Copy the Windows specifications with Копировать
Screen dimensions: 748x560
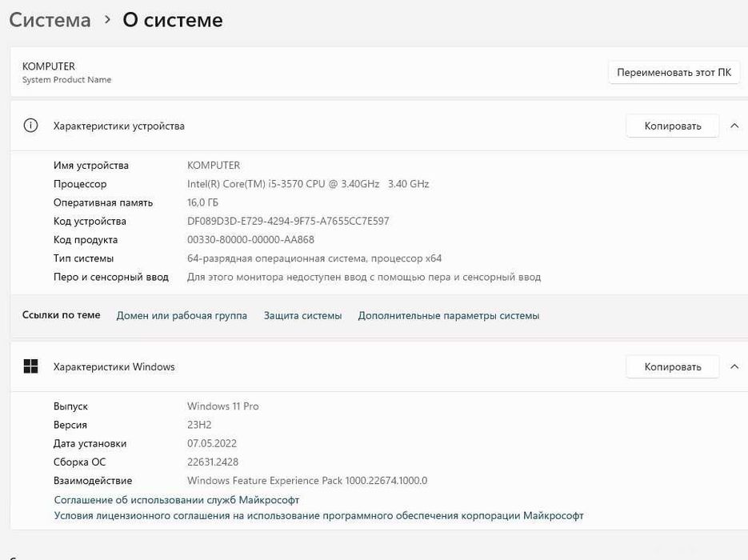[x=672, y=367]
